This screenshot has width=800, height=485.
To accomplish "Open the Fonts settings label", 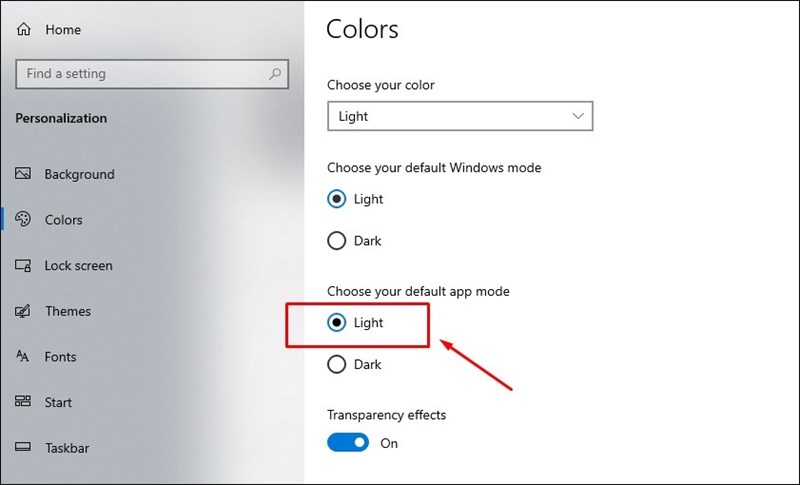I will pyautogui.click(x=60, y=357).
